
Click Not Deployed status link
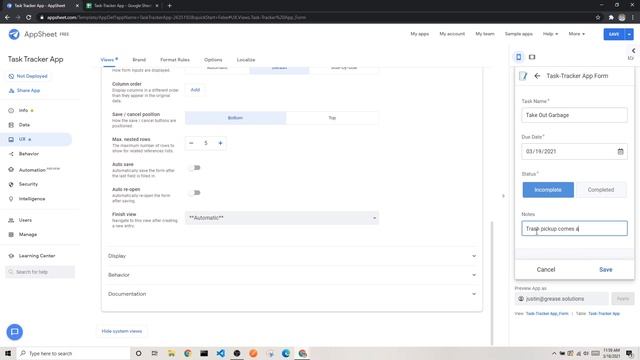click(32, 76)
